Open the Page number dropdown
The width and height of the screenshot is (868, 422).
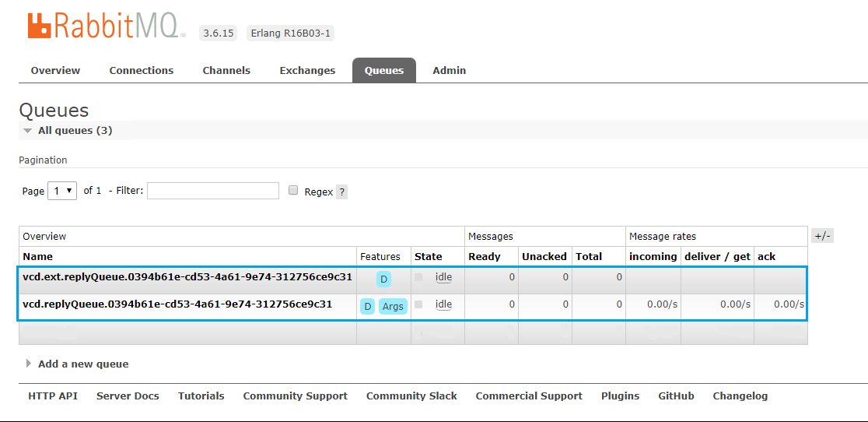(62, 191)
